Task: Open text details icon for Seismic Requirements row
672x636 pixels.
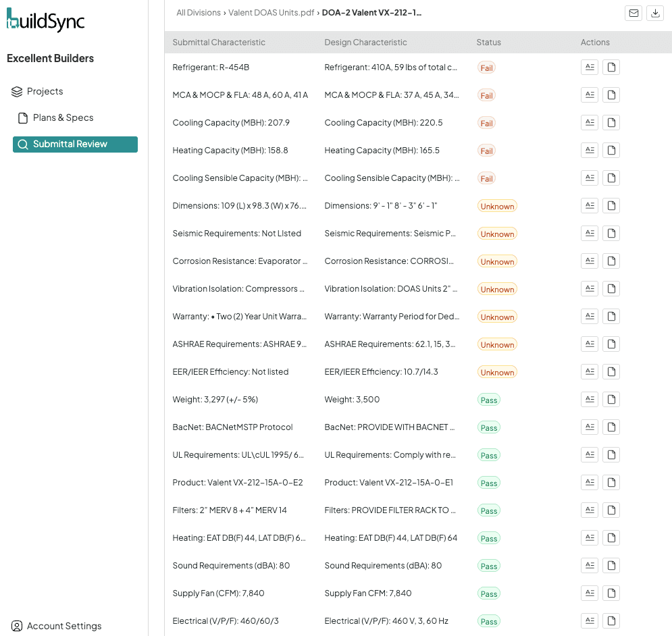Action: point(590,233)
